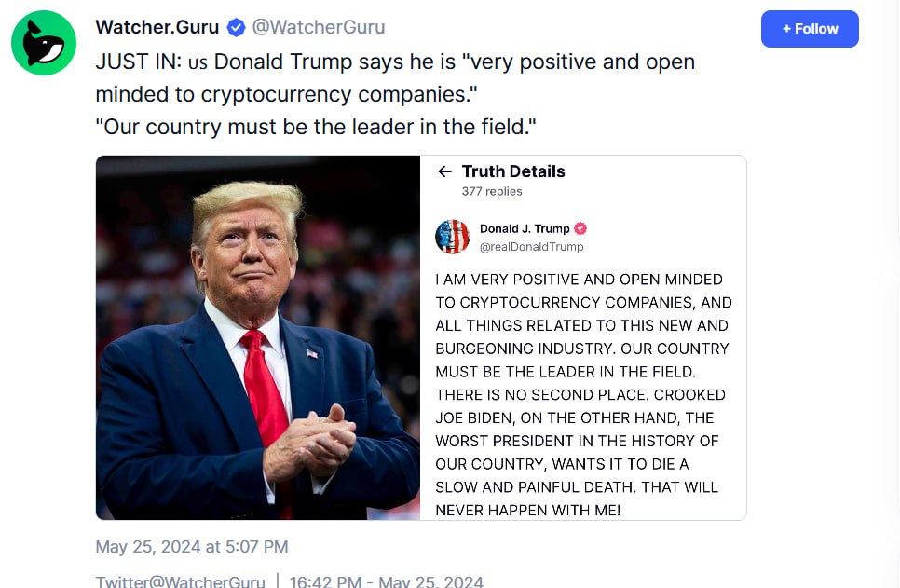Click the blue verified badge beside Watcher.Guru
Viewport: 900px width, 588px height.
[236, 27]
